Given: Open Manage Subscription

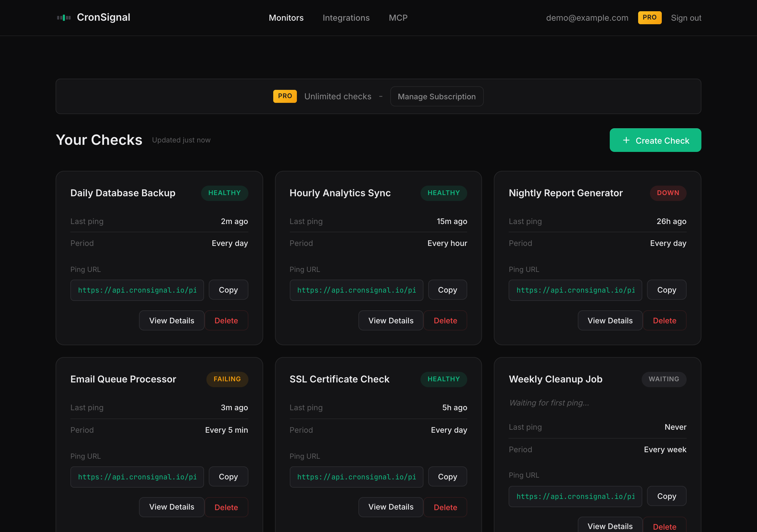Looking at the screenshot, I should pyautogui.click(x=436, y=96).
